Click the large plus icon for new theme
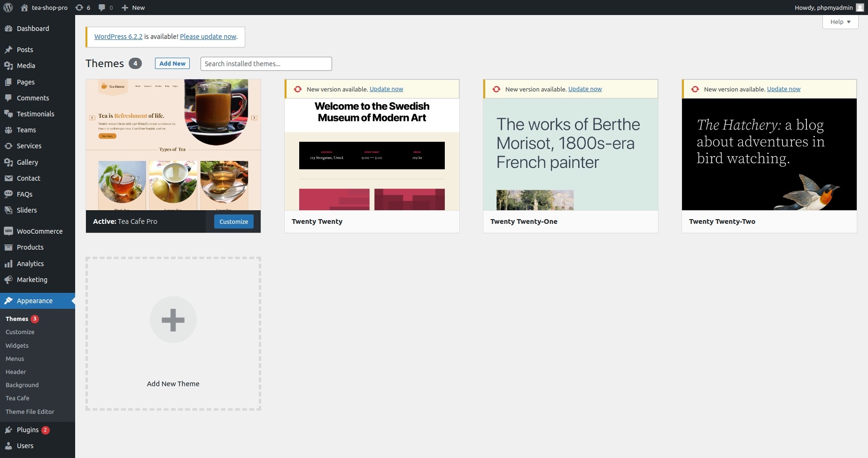868x458 pixels. [173, 320]
